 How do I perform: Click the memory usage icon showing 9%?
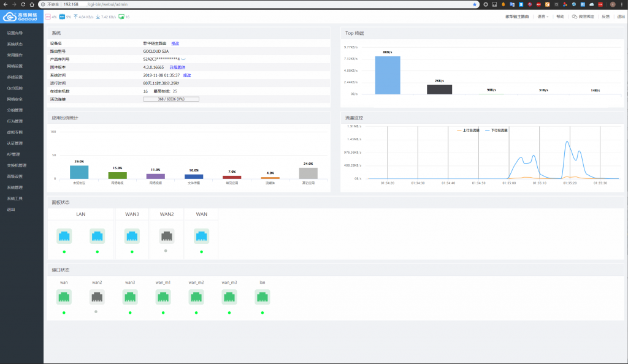[x=62, y=17]
